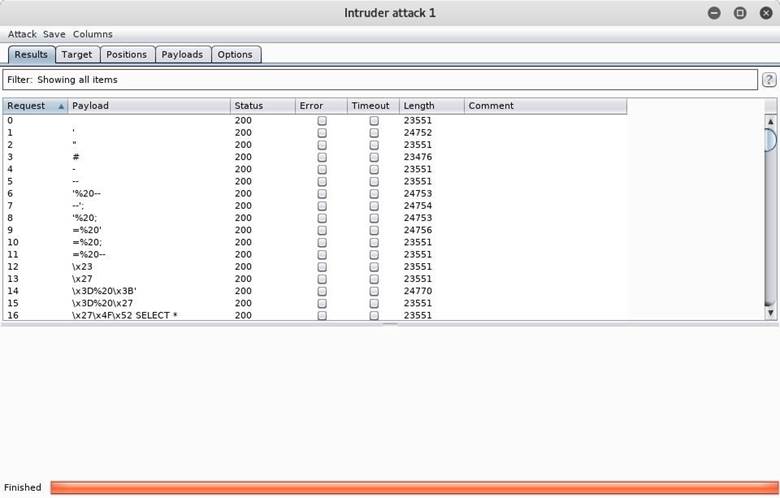Screen dimensions: 780x498
Task: Toggle Error checkbox for request 14
Action: [x=322, y=291]
